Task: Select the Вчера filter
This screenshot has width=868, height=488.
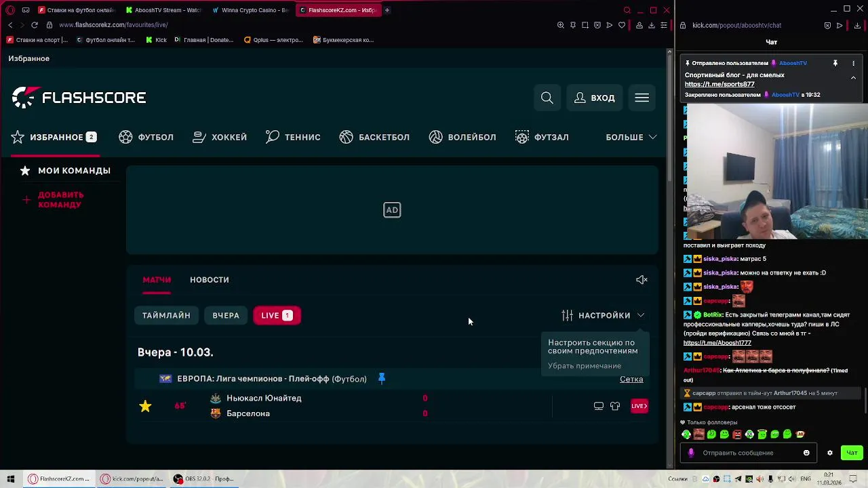Action: click(x=226, y=315)
